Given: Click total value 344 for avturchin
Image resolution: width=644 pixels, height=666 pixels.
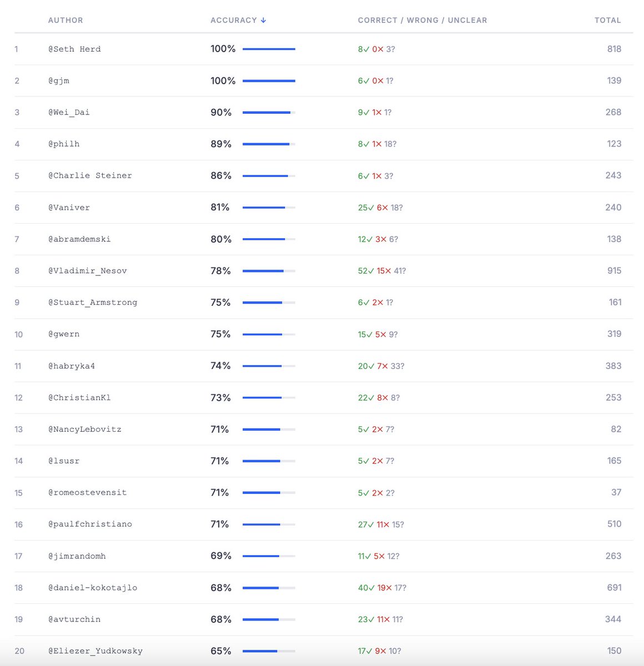Looking at the screenshot, I should click(613, 619).
